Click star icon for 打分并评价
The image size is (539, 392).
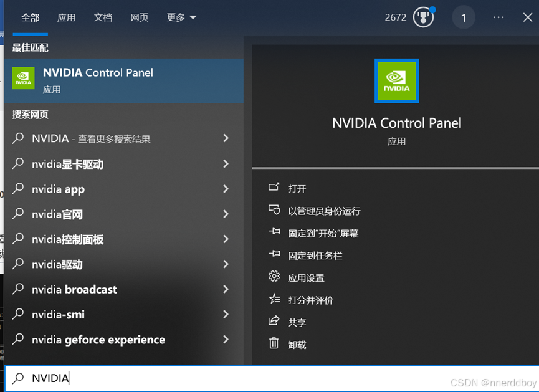click(274, 299)
